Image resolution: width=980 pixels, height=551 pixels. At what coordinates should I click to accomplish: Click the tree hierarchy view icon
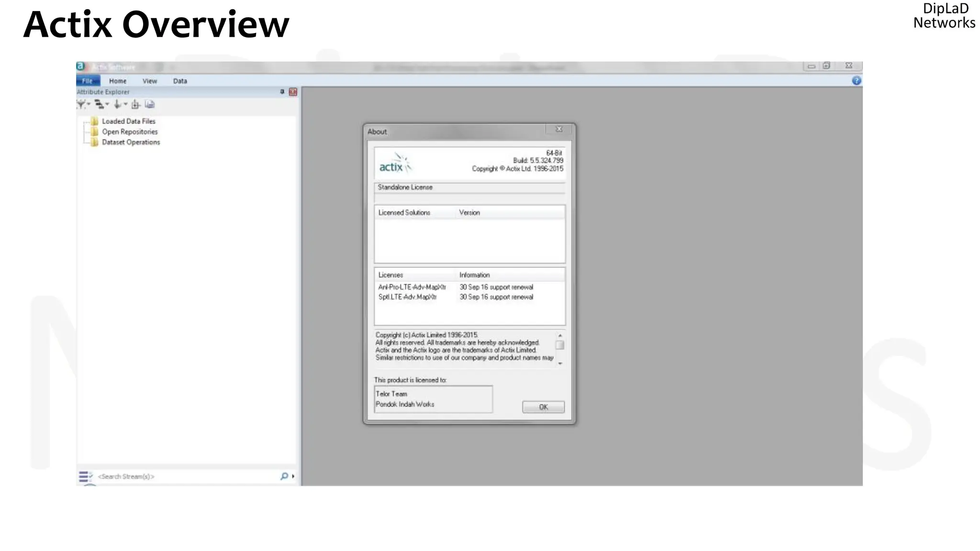[99, 104]
